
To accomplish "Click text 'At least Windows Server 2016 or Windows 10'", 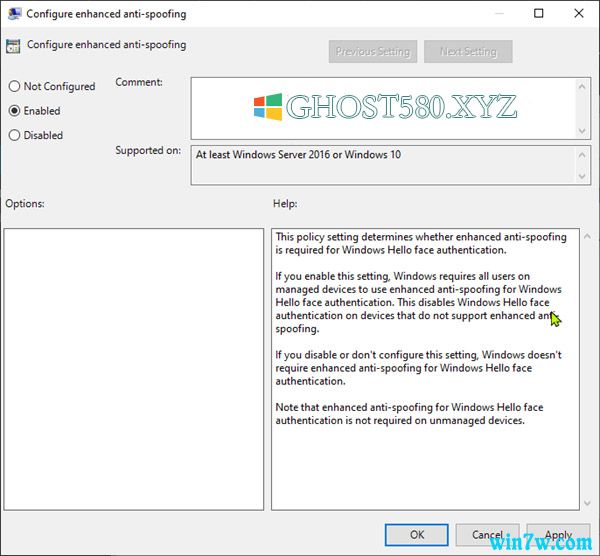I will (x=298, y=155).
